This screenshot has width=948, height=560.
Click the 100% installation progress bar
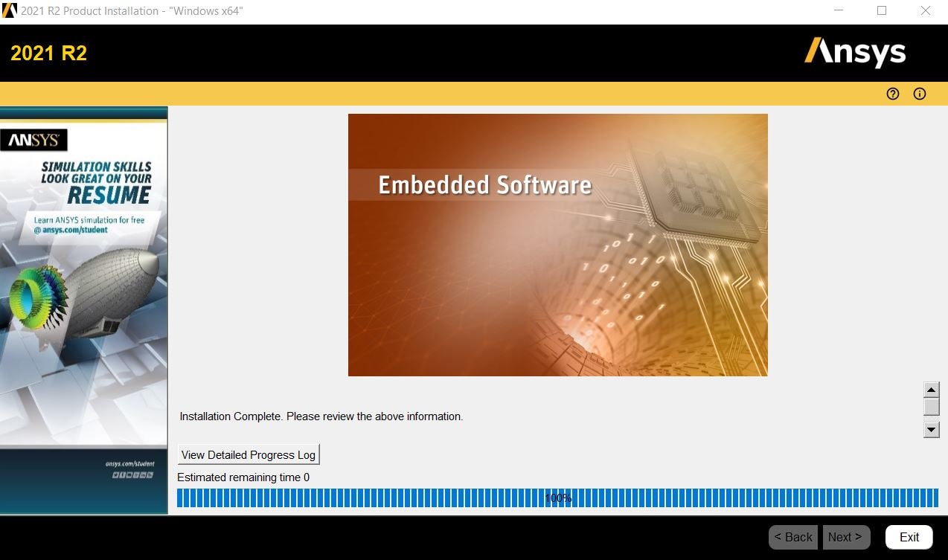(x=557, y=498)
